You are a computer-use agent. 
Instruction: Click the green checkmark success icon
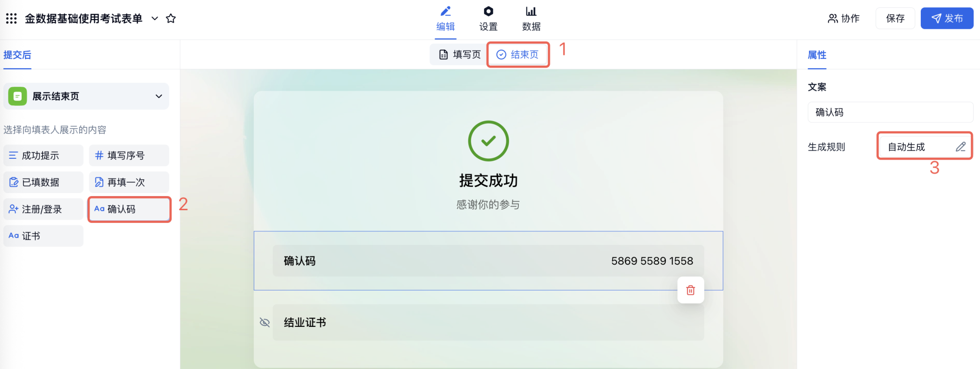[488, 141]
